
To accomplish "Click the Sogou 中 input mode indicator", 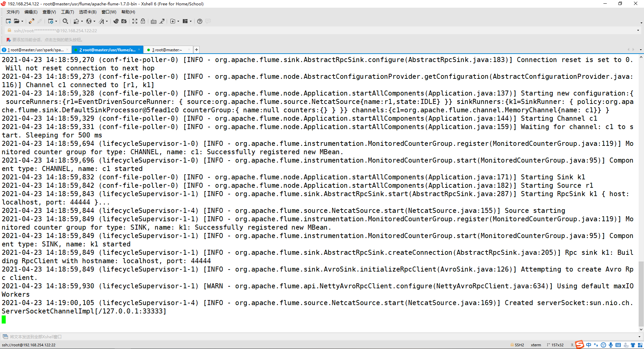I will (589, 345).
